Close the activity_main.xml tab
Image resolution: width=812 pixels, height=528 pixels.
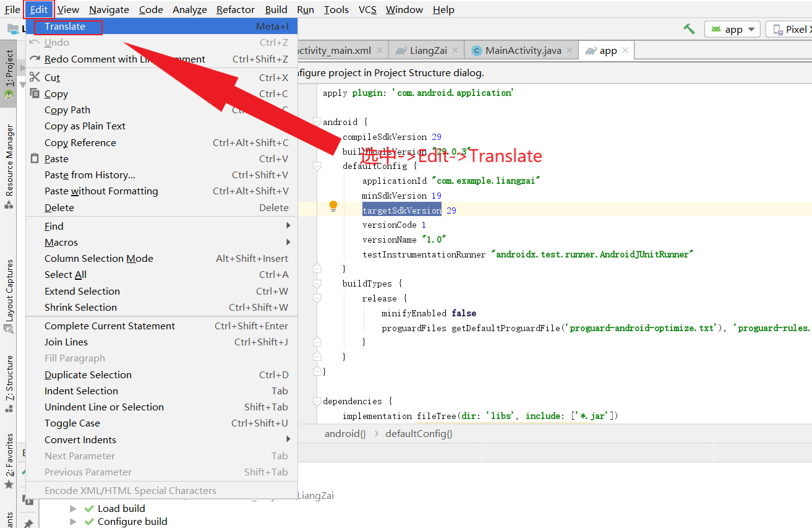(x=378, y=51)
